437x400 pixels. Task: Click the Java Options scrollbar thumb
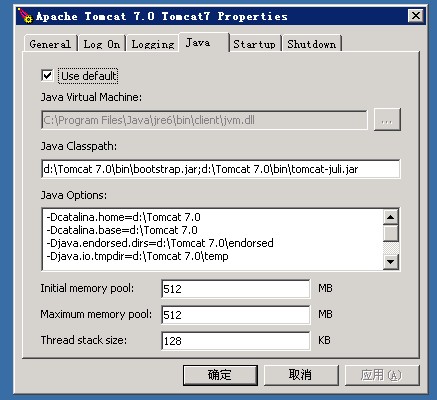[x=391, y=233]
